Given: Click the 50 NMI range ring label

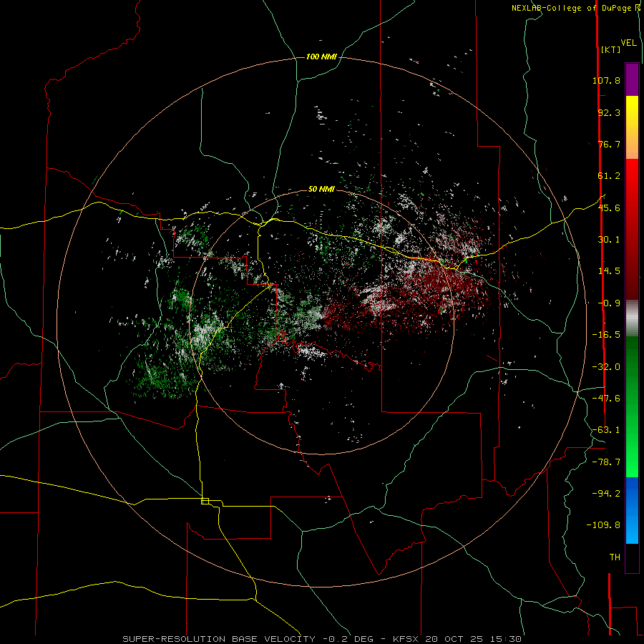Looking at the screenshot, I should [321, 189].
